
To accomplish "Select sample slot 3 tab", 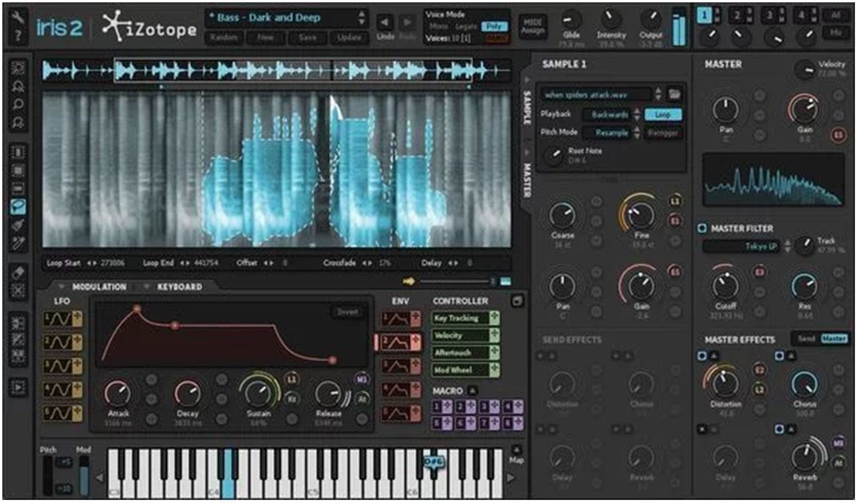I will point(770,16).
